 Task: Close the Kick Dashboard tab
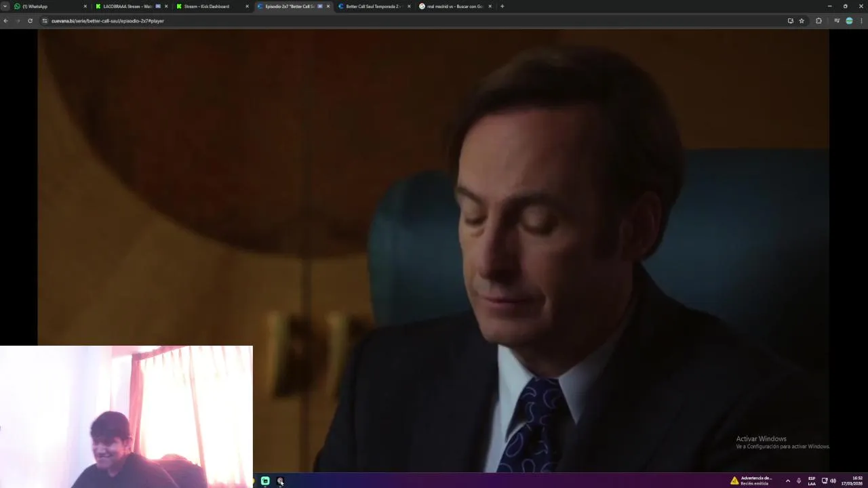pyautogui.click(x=247, y=6)
